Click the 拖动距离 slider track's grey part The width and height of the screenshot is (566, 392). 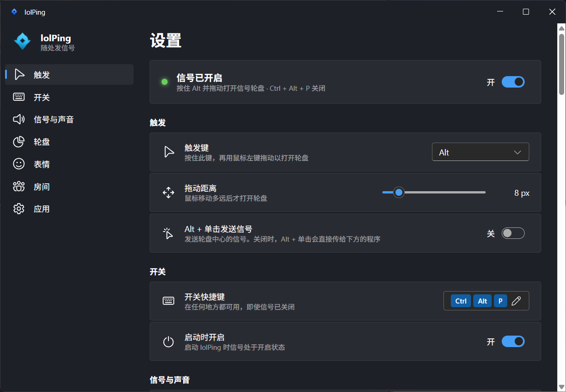(444, 193)
